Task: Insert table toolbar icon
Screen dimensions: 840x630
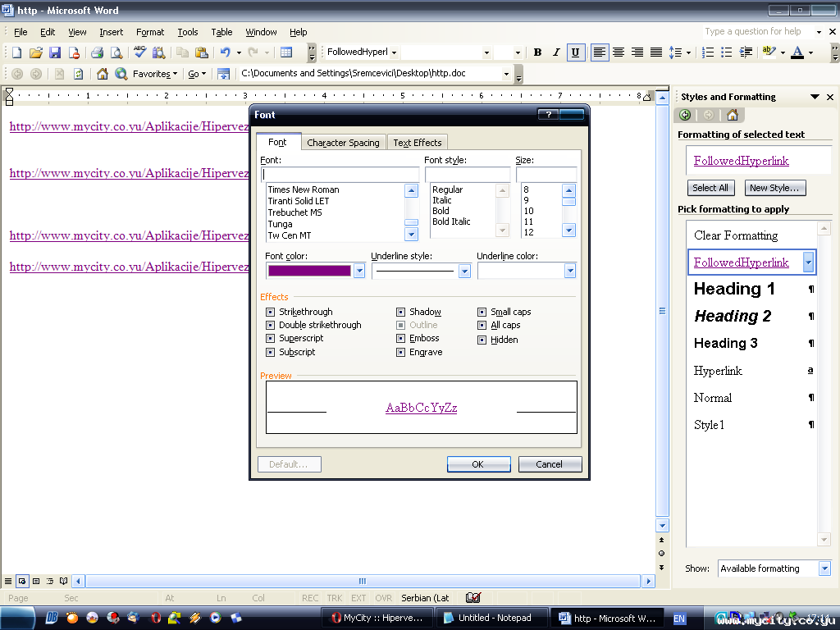Action: click(x=286, y=52)
